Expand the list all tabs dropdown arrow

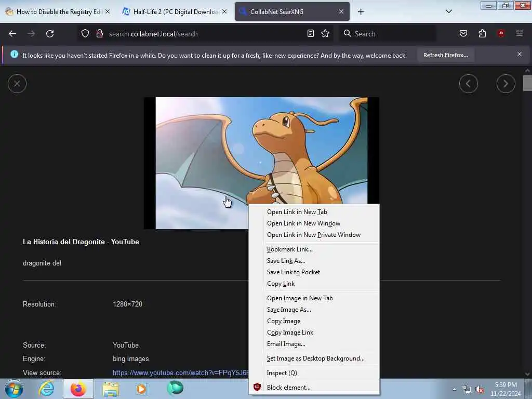pos(448,11)
